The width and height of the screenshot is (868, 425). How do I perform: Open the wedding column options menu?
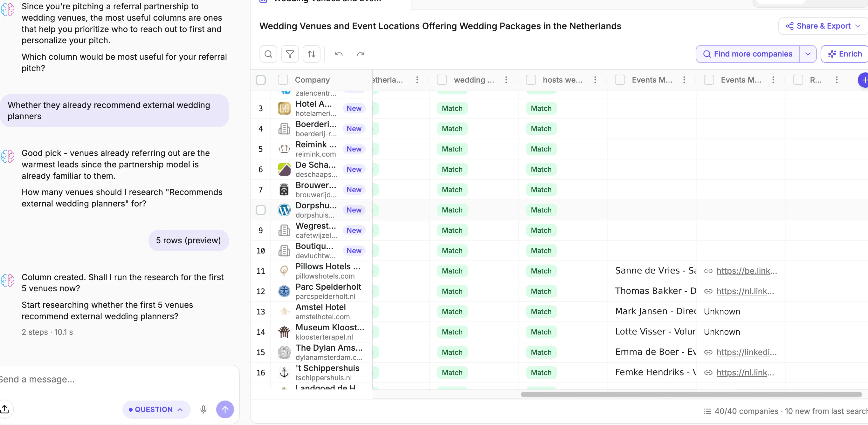[x=506, y=80]
